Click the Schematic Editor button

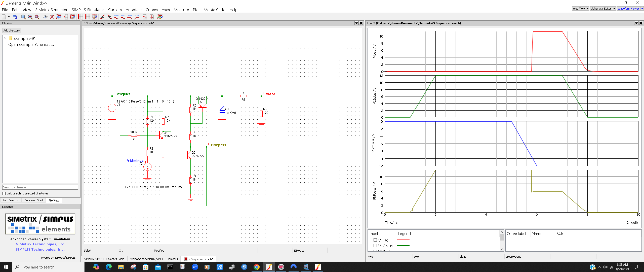point(601,9)
